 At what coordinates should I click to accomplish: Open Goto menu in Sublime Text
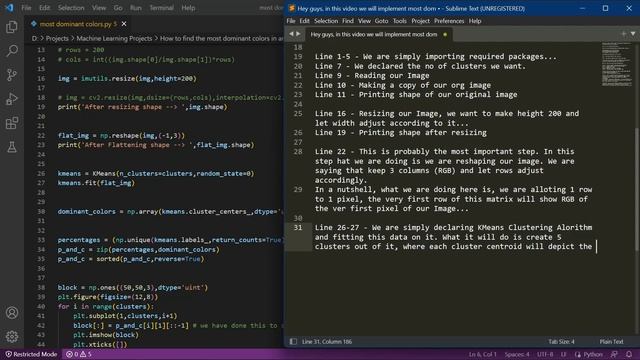tap(381, 21)
